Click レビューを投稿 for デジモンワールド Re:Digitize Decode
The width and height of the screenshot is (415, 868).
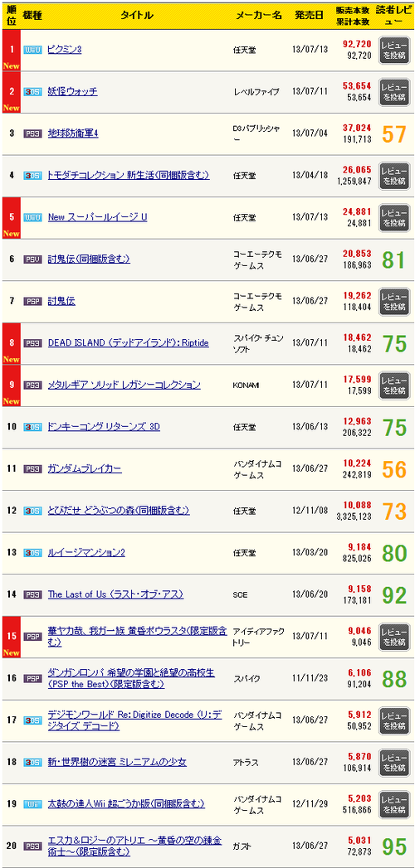coord(394,721)
